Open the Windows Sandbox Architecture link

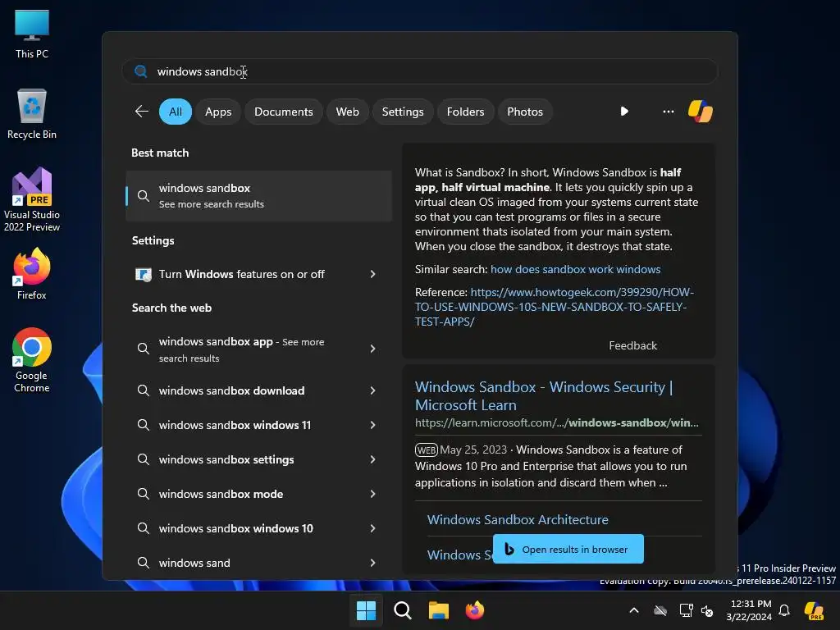[518, 519]
